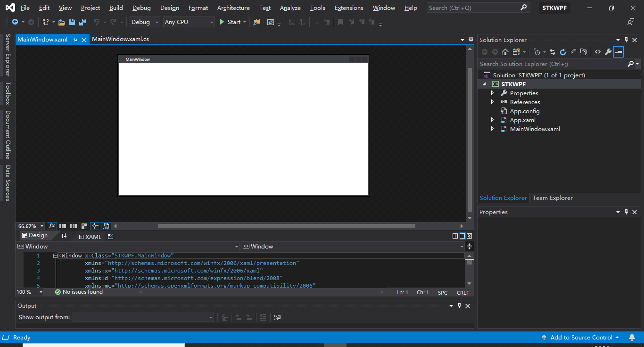
Task: Open the Architecture menu
Action: [233, 8]
